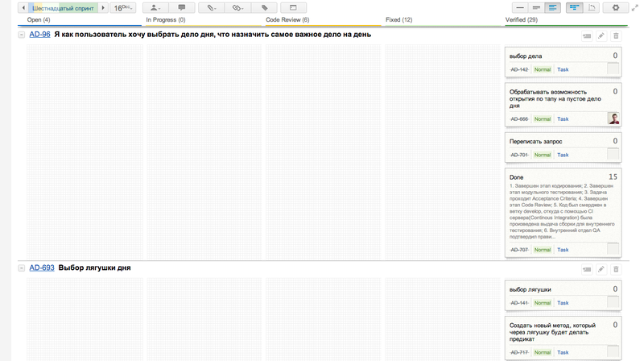Screen dimensions: 644x361
Task: Go to the previous sprint arrow
Action: (23, 8)
